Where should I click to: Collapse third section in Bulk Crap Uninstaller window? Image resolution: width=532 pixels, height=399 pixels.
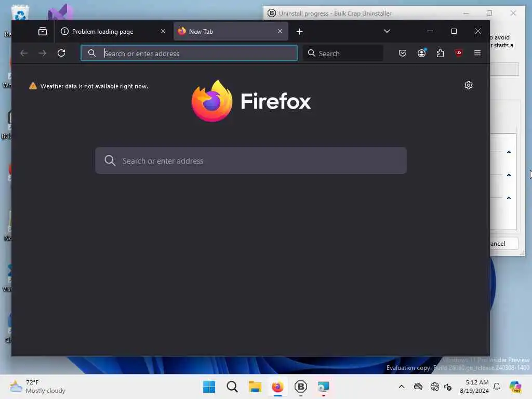[509, 198]
